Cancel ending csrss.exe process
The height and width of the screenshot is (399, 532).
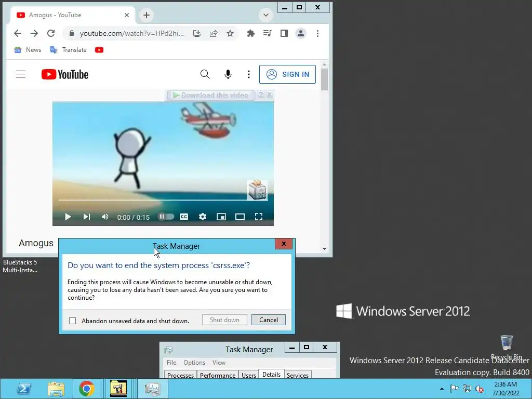269,320
